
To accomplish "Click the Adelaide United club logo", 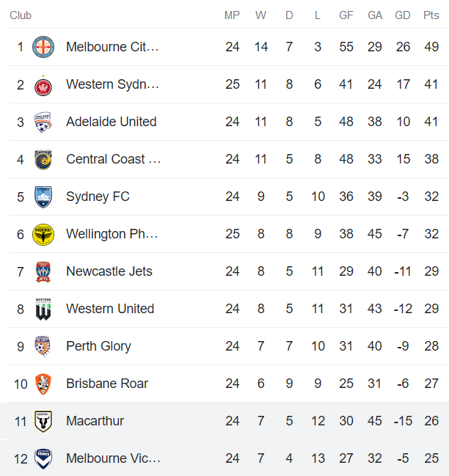I will click(x=43, y=122).
